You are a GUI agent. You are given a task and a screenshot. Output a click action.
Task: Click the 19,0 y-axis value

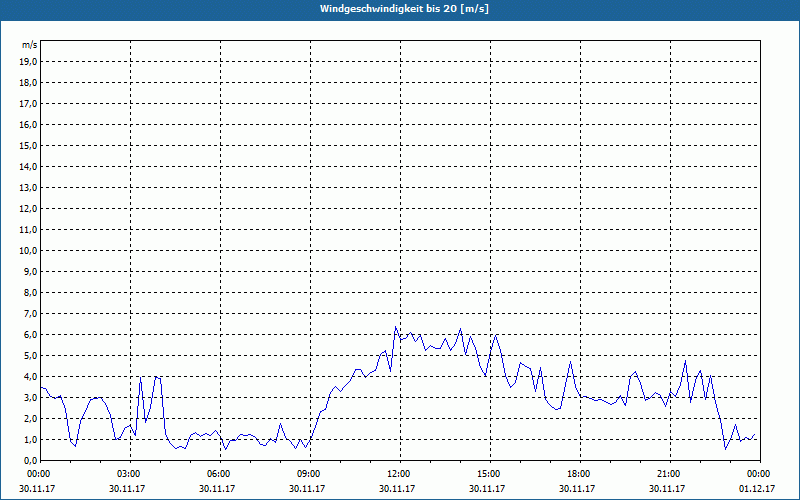click(28, 62)
